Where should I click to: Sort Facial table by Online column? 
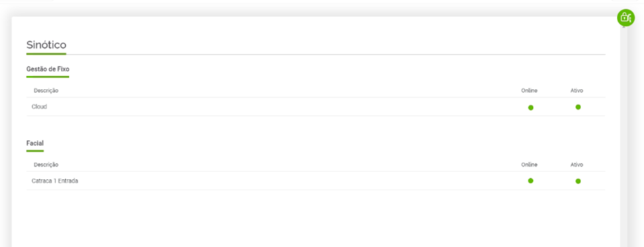(529, 164)
